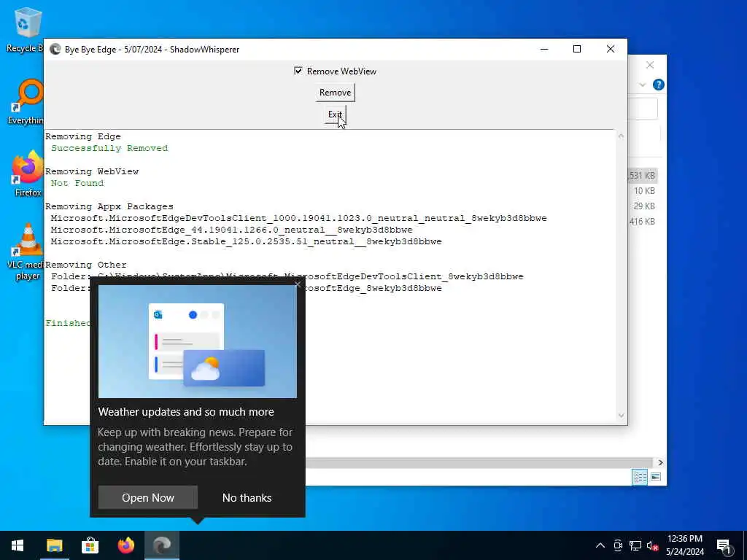Click the MicrosoftEdge.Stable_125.0.2535.51 package line
Viewport: 747px width, 560px height.
[x=247, y=241]
